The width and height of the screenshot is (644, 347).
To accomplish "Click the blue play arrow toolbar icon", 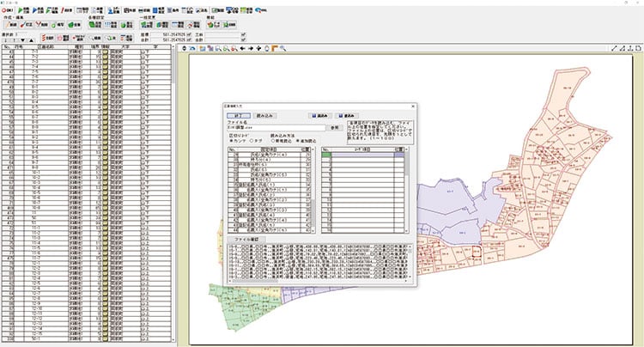I will [38, 9].
